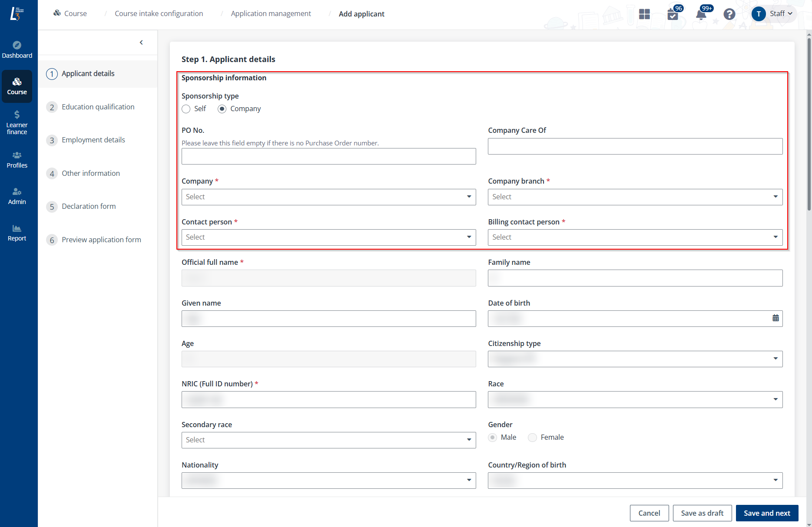Open the Dashboard from the sidebar
Image resolution: width=812 pixels, height=527 pixels.
point(17,48)
